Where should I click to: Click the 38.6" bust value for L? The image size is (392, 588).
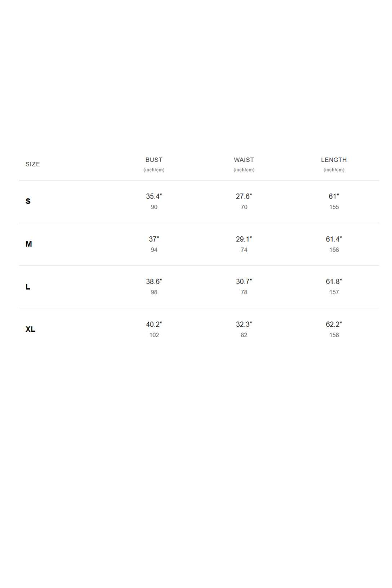coord(154,281)
